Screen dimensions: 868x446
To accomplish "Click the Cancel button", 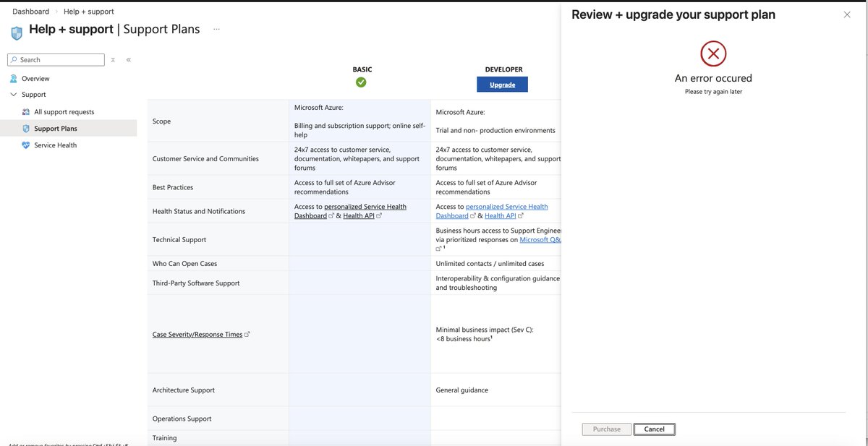I will (654, 429).
